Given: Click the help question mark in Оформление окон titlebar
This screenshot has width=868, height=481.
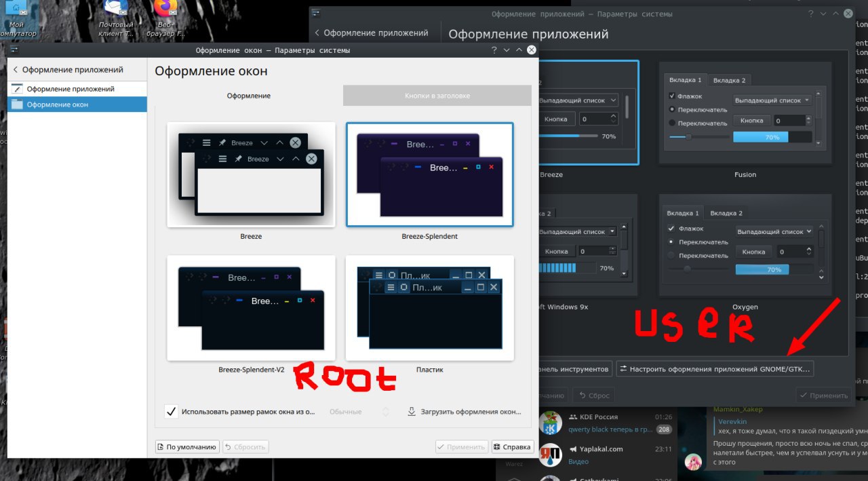Looking at the screenshot, I should [x=494, y=50].
